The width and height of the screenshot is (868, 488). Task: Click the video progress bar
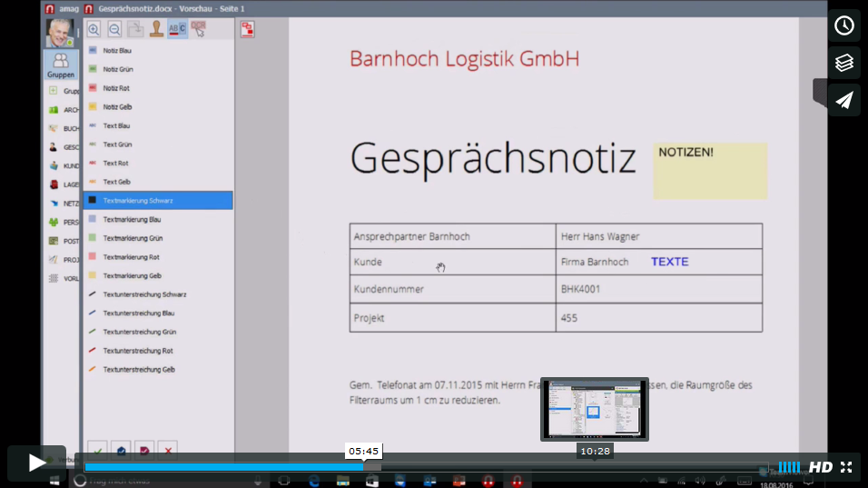pos(426,467)
